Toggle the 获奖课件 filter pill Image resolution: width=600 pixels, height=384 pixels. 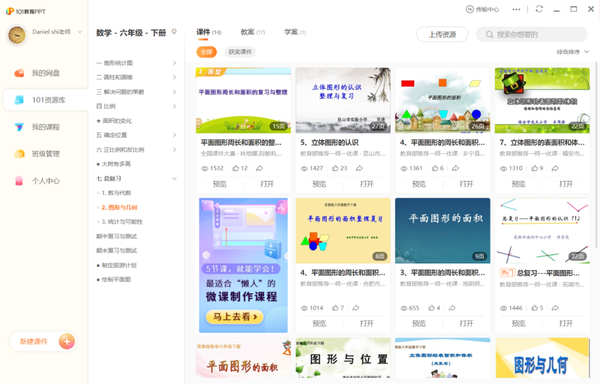[240, 52]
